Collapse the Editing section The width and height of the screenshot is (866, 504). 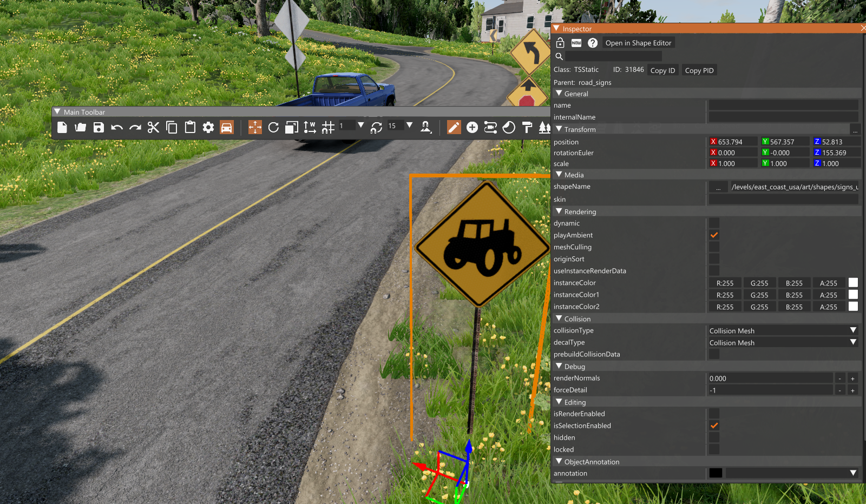click(559, 402)
